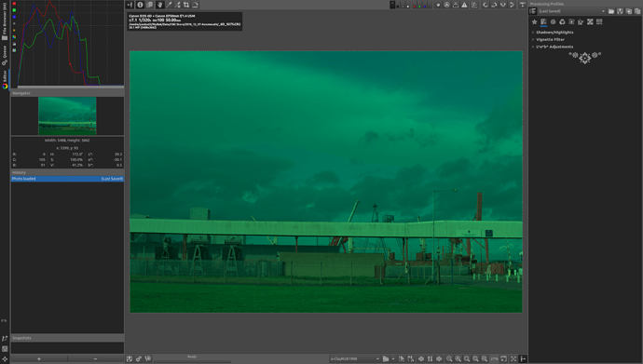Select the Straighten tool

point(195,5)
